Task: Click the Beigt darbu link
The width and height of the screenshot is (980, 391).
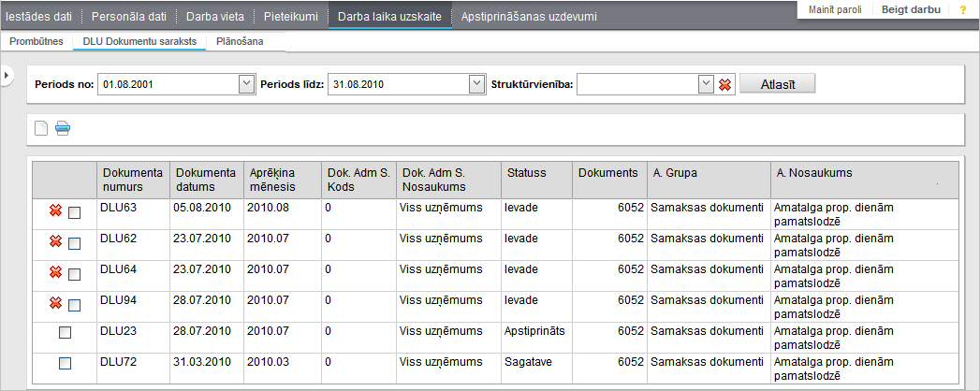Action: tap(911, 10)
